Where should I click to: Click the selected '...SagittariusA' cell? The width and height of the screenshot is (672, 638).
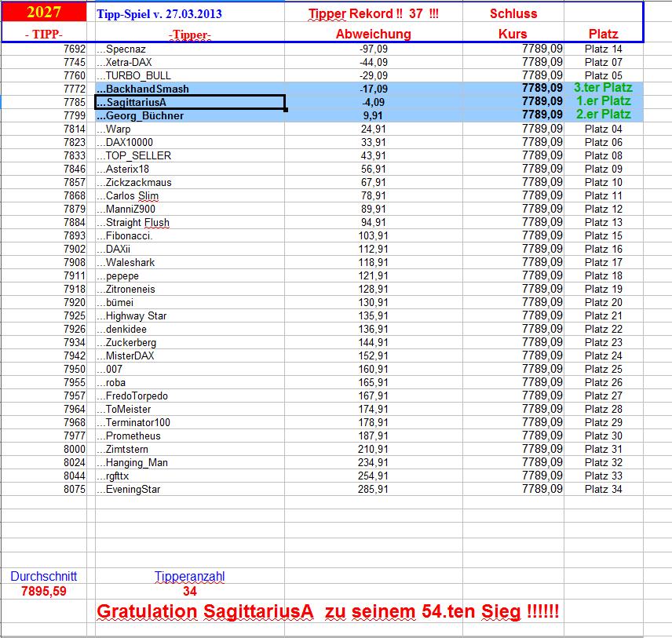click(190, 102)
